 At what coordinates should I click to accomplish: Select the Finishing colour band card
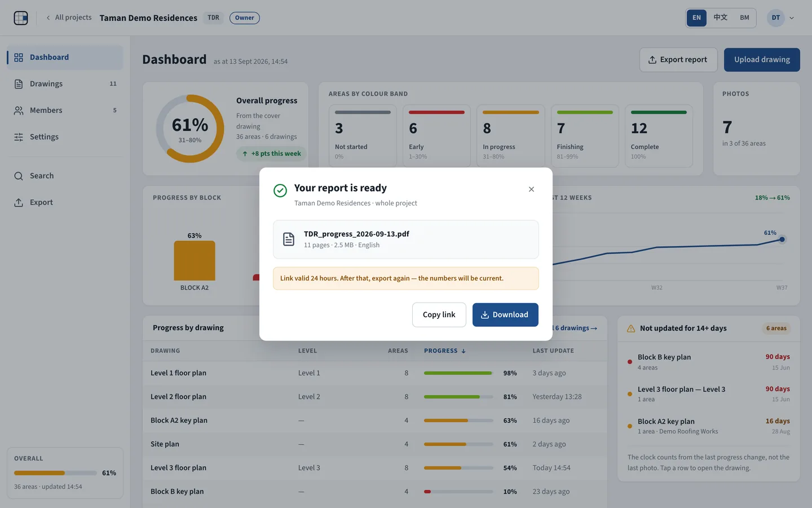(x=585, y=136)
